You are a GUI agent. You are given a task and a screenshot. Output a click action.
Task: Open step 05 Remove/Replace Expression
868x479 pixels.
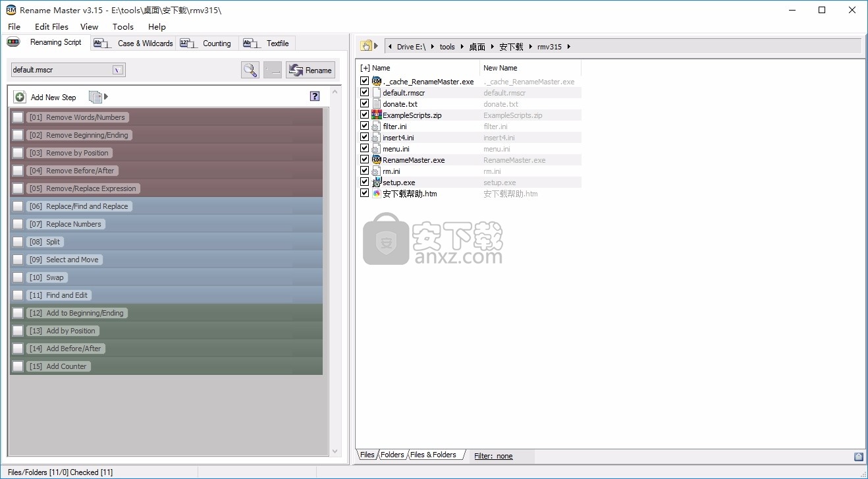[83, 188]
